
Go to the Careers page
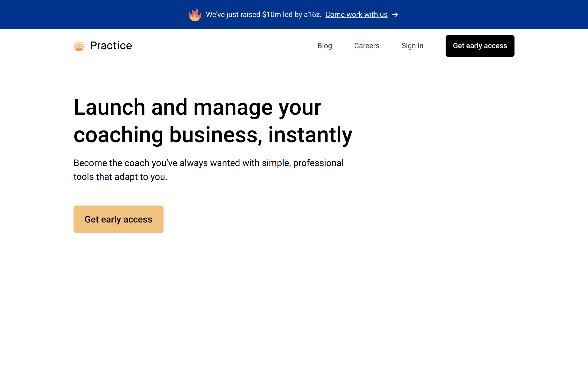click(366, 46)
